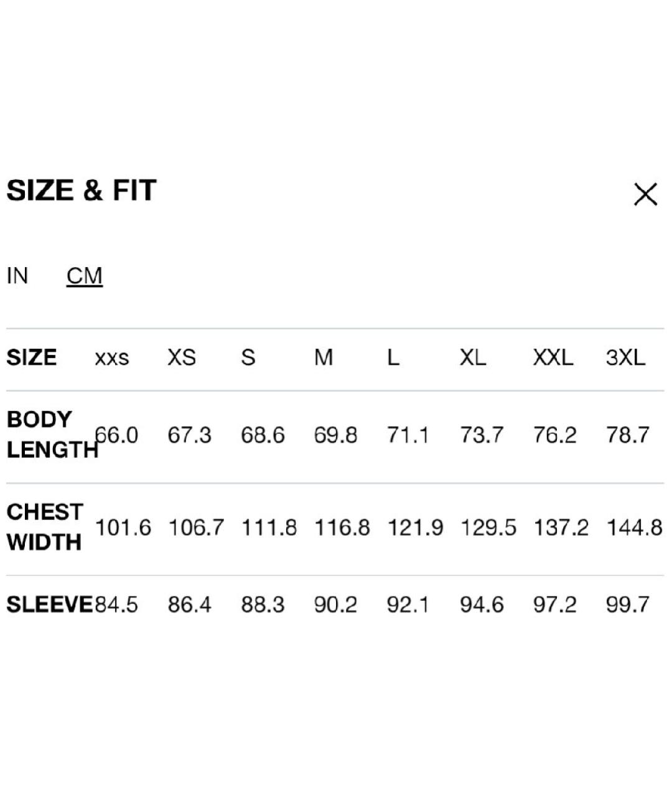Viewport: 672px width, 797px height.
Task: Click the SLEEVE row label
Action: pos(49,605)
